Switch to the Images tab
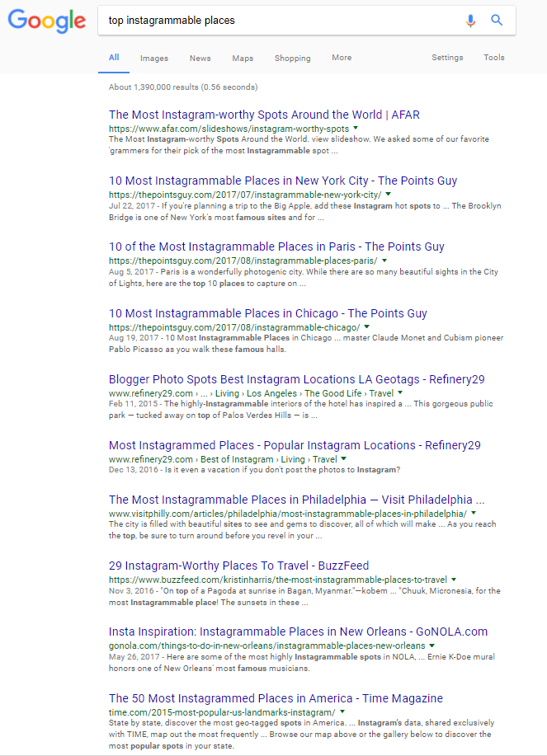This screenshot has width=547, height=756. (154, 58)
